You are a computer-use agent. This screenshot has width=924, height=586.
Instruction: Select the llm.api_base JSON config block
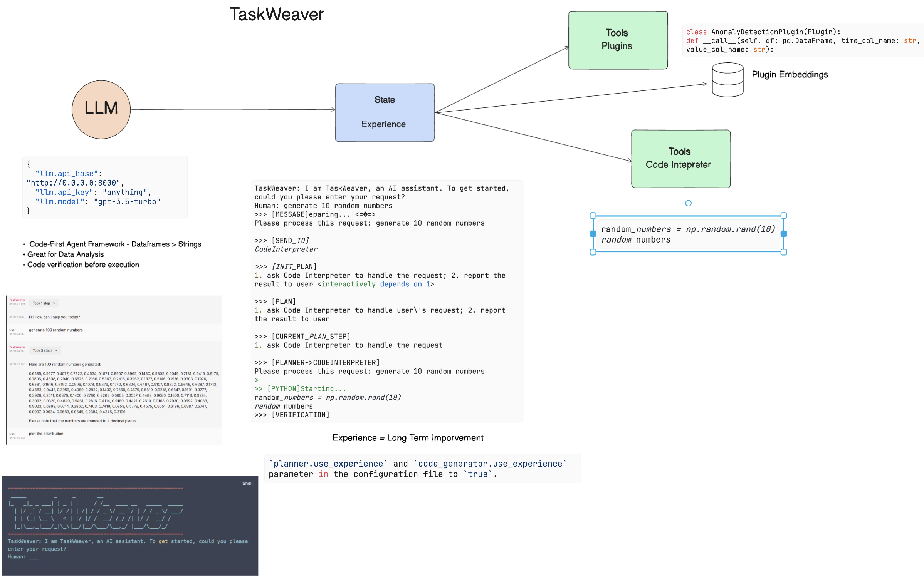tap(105, 187)
